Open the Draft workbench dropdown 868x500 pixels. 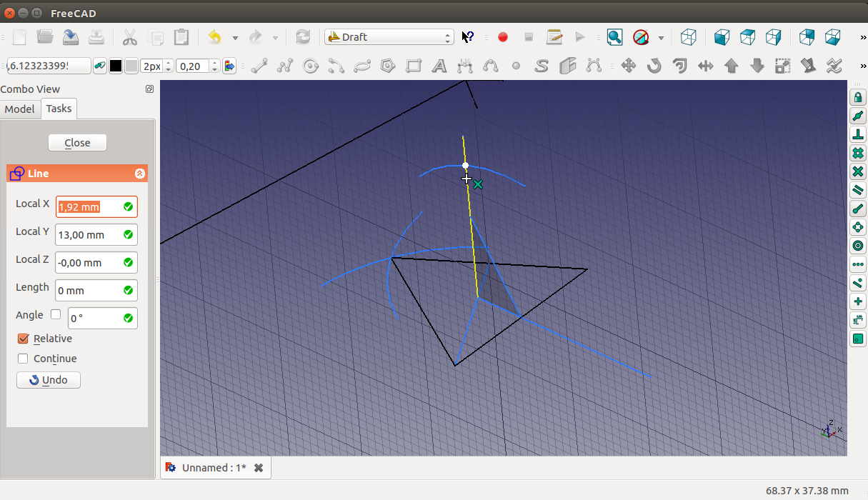(x=389, y=37)
